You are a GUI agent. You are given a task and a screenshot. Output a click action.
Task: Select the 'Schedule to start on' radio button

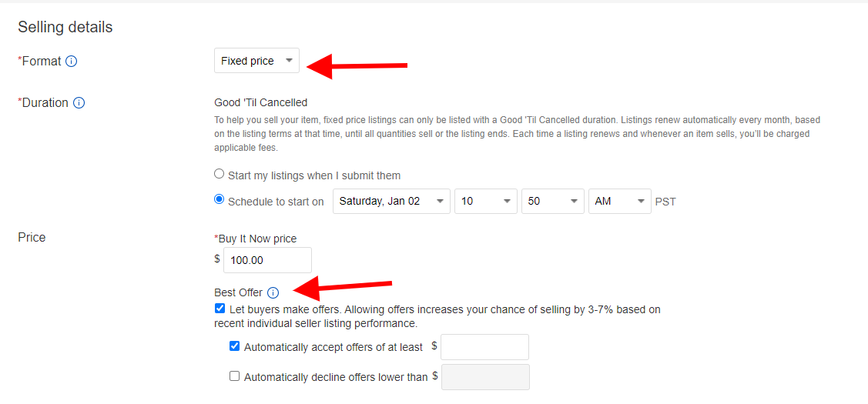tap(220, 200)
